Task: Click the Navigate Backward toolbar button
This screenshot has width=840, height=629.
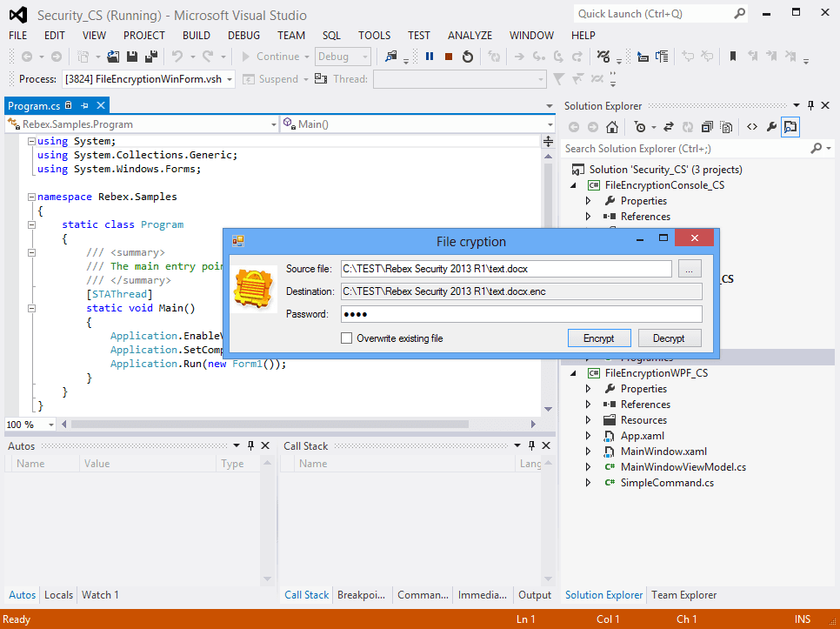Action: pos(27,57)
